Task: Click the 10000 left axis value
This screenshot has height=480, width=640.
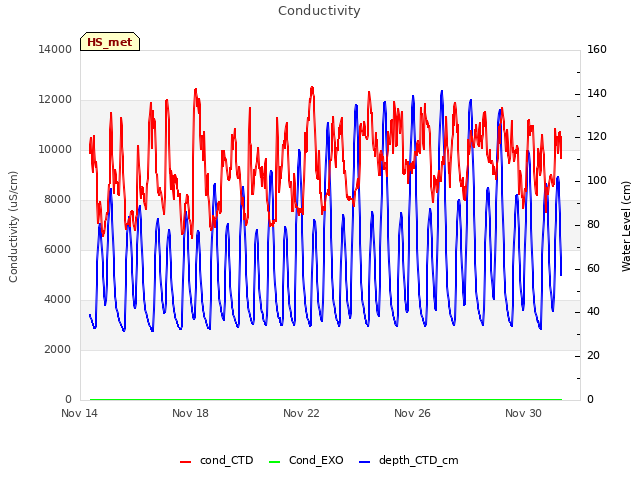Action: [55, 149]
